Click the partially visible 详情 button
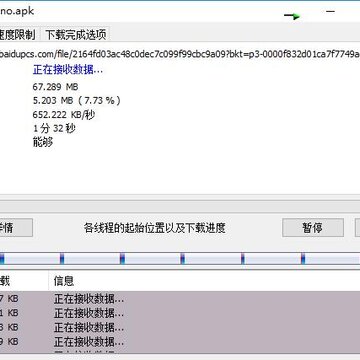360x360 pixels. pos(15,228)
